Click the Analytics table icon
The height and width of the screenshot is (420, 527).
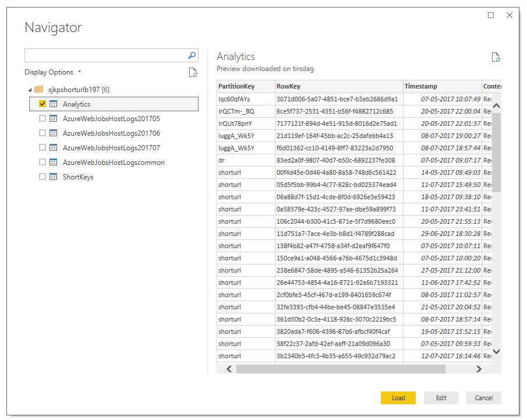(53, 104)
